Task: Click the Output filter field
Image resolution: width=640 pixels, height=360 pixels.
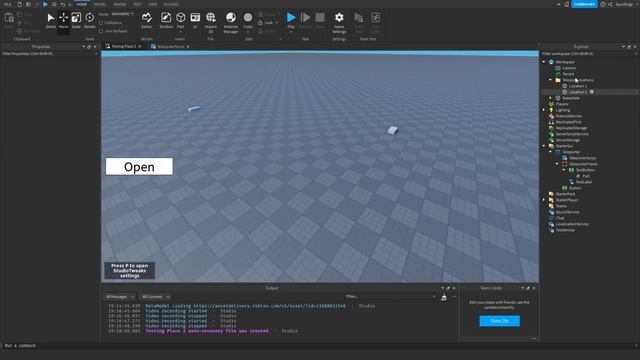Action: click(390, 297)
